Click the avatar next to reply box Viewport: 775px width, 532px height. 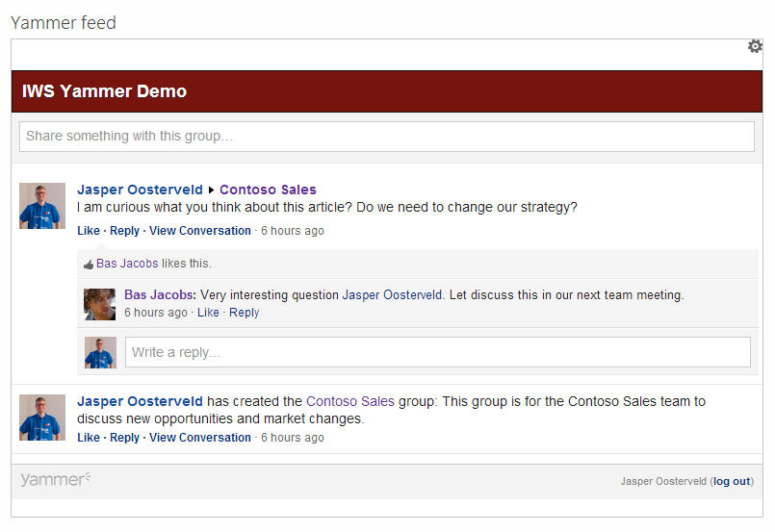(x=100, y=352)
